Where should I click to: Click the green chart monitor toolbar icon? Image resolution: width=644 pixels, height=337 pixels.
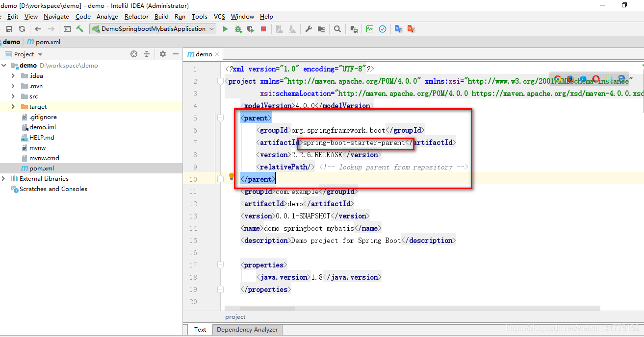click(x=370, y=29)
